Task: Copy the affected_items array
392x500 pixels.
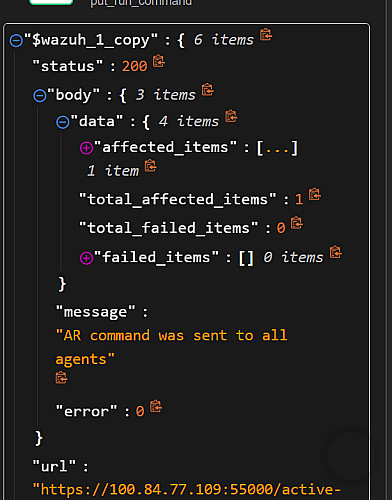Action: (150, 166)
